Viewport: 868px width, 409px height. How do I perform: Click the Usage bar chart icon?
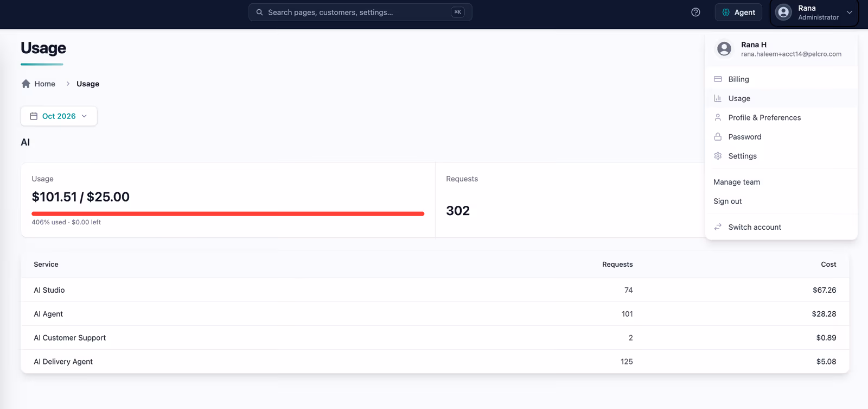coord(718,98)
